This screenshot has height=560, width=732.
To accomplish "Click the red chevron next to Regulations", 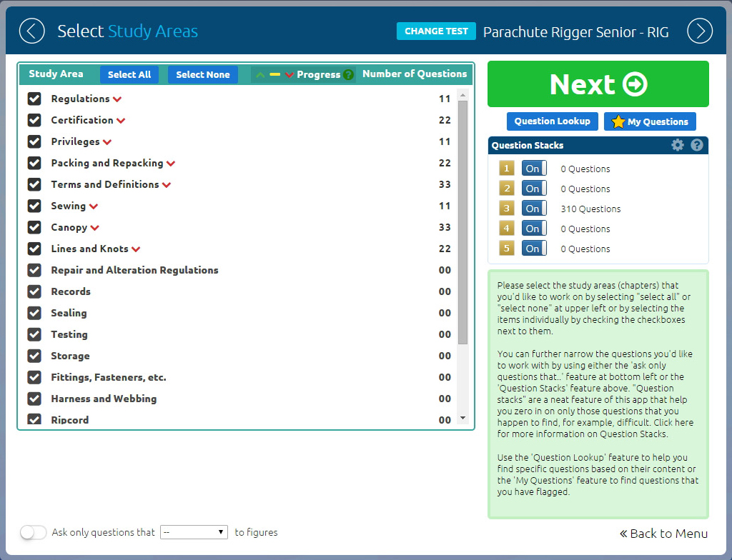I will coord(117,99).
